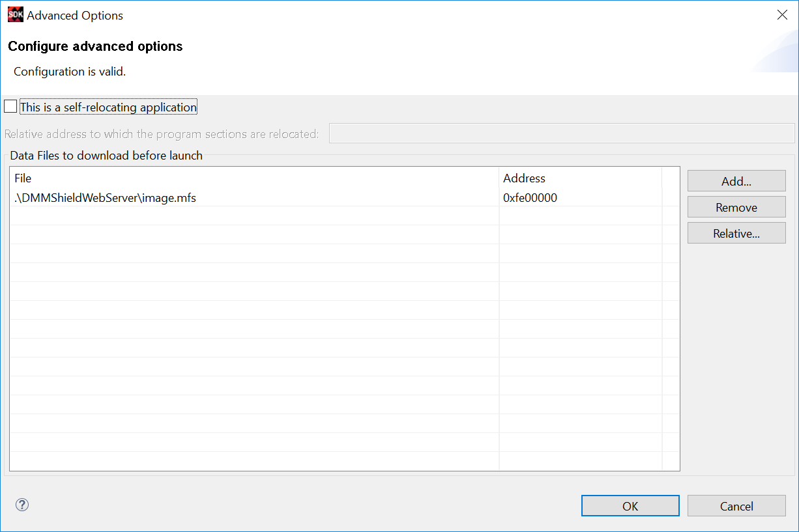
Task: Click the File column header
Action: (x=255, y=178)
